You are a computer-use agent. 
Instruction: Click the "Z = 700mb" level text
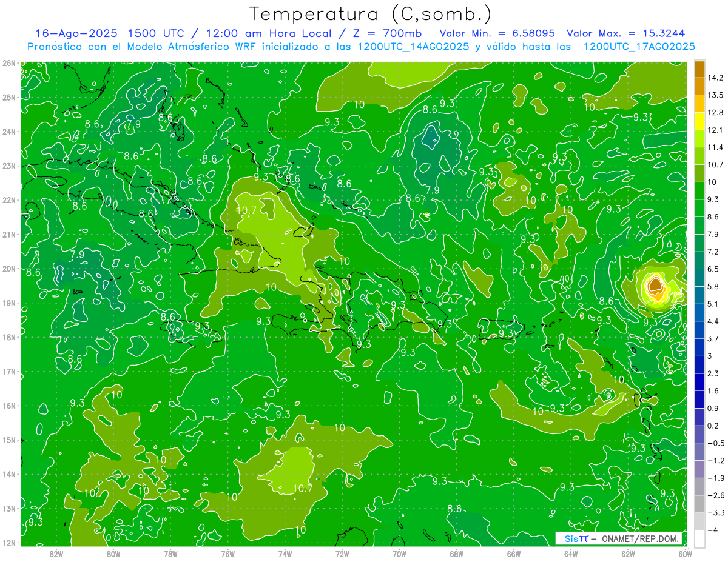386,33
